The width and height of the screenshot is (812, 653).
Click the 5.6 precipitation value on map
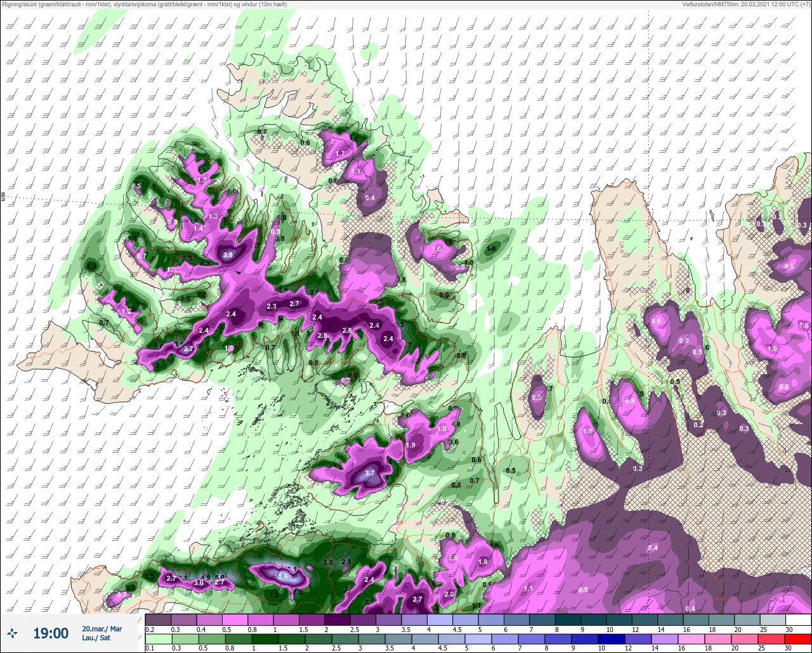283,577
